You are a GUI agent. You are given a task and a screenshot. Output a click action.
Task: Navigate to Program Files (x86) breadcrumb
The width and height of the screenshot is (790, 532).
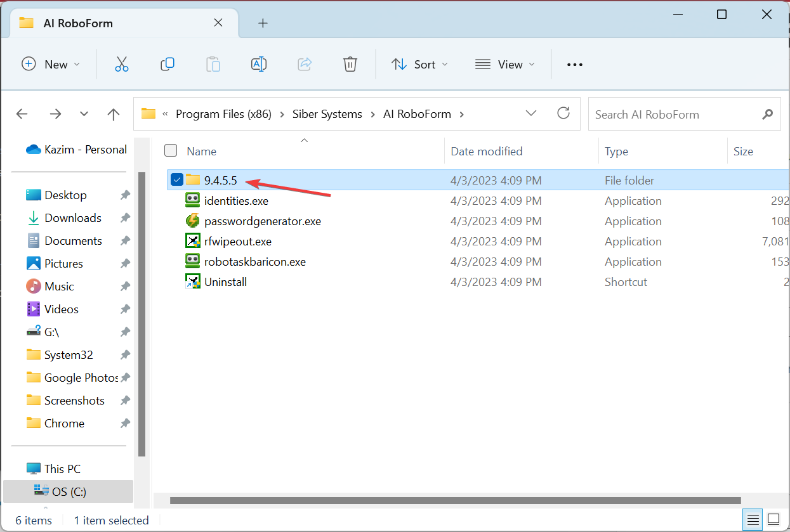click(223, 114)
